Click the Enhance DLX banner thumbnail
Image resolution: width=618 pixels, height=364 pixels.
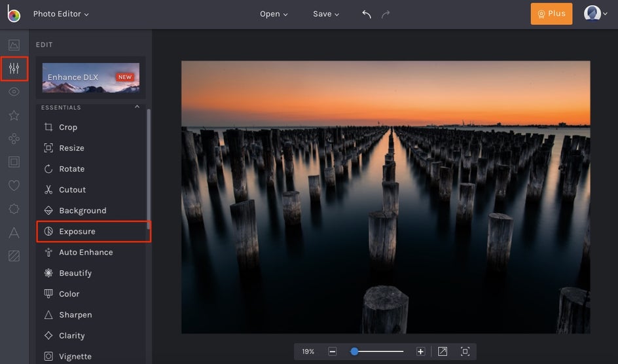(x=91, y=77)
